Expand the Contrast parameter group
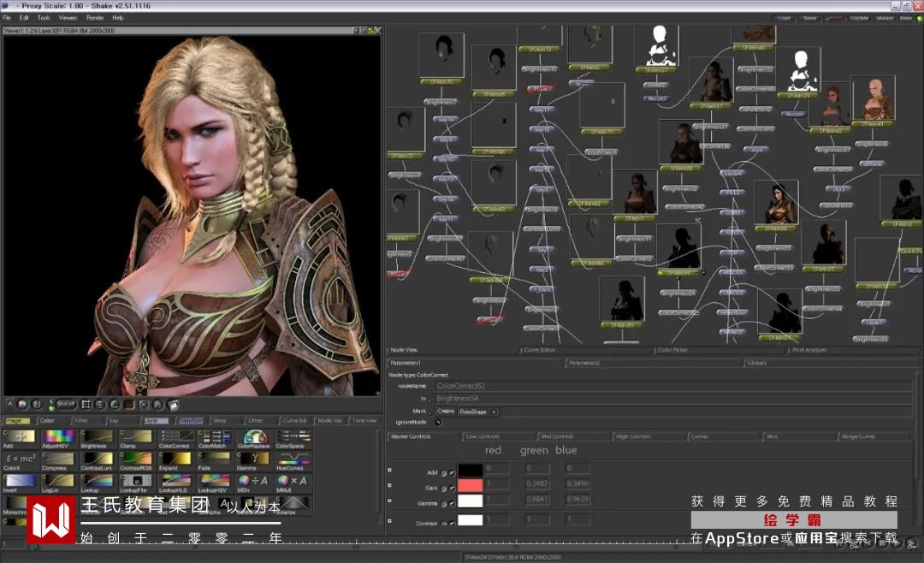The height and width of the screenshot is (563, 924). (389, 520)
